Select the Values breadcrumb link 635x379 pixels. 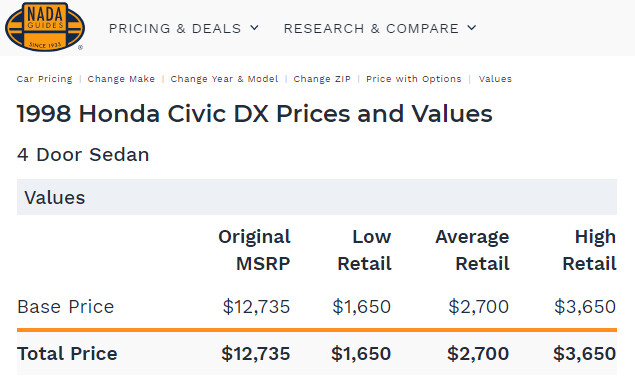[495, 79]
